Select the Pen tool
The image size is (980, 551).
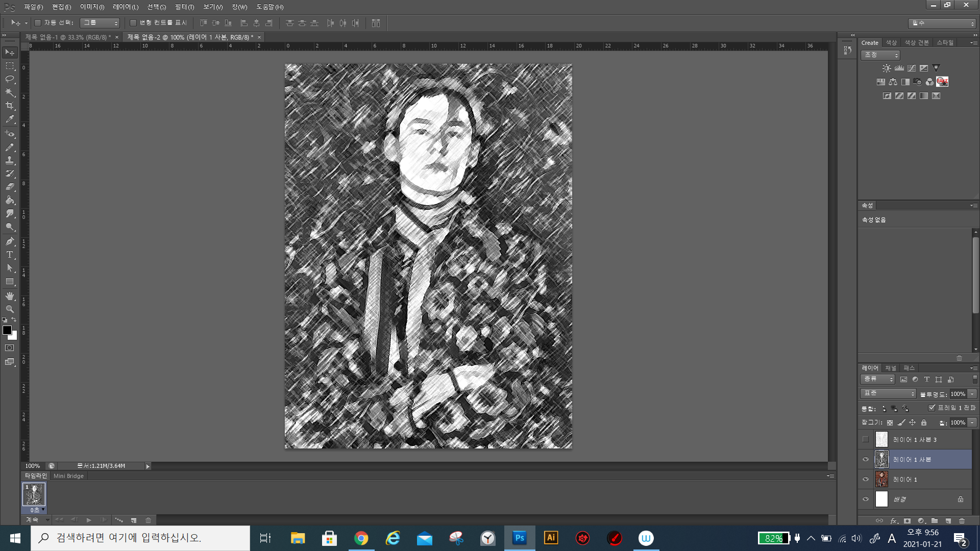coord(10,241)
